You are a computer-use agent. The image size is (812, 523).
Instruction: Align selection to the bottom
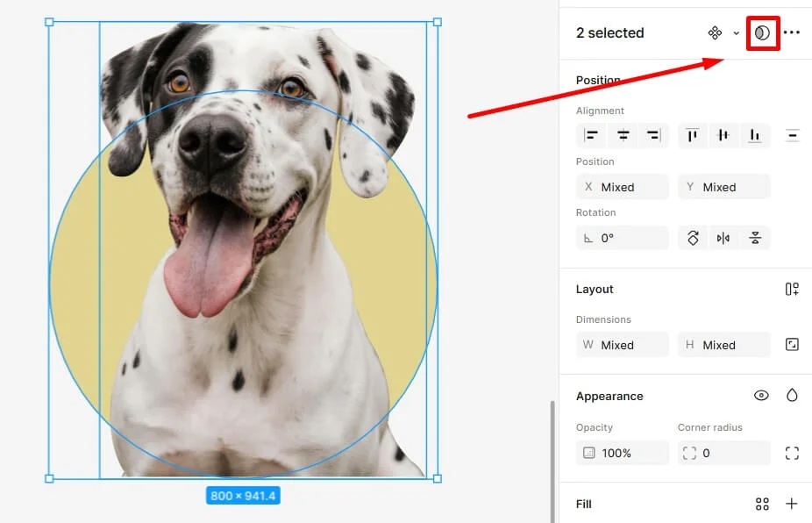pyautogui.click(x=754, y=135)
